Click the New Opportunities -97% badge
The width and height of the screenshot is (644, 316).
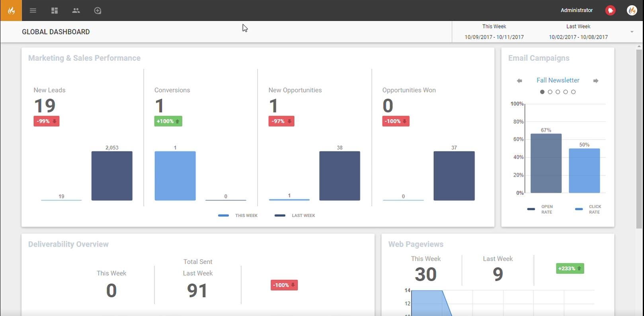point(281,121)
